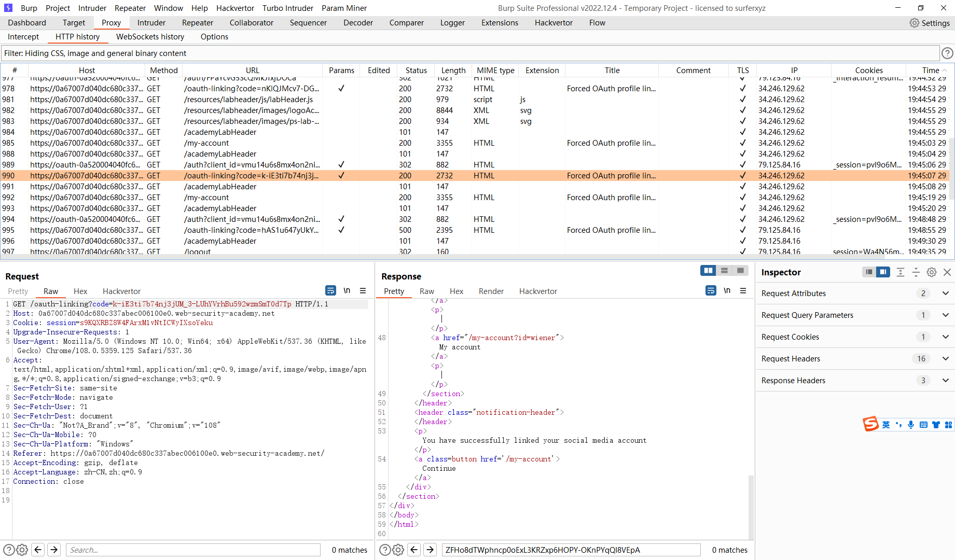Open the Request editor hamburger menu
The width and height of the screenshot is (955, 560).
pyautogui.click(x=363, y=290)
